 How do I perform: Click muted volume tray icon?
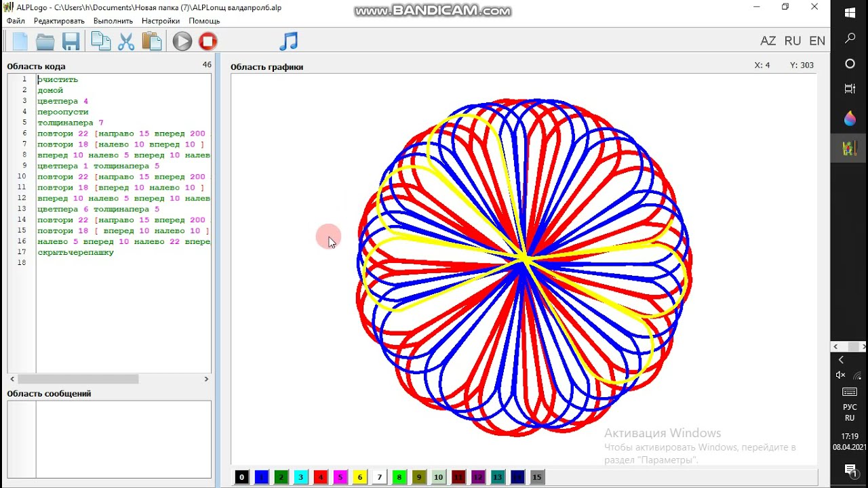[841, 375]
